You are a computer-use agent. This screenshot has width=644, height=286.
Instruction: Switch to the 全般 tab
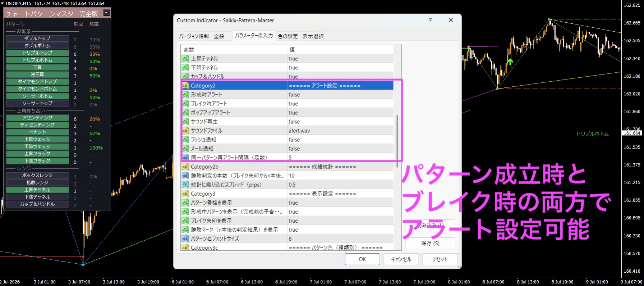pyautogui.click(x=219, y=36)
